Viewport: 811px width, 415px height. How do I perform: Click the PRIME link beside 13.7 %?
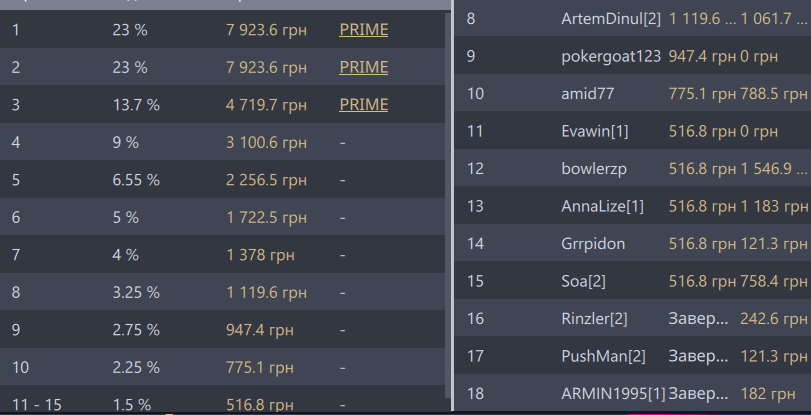pyautogui.click(x=363, y=104)
